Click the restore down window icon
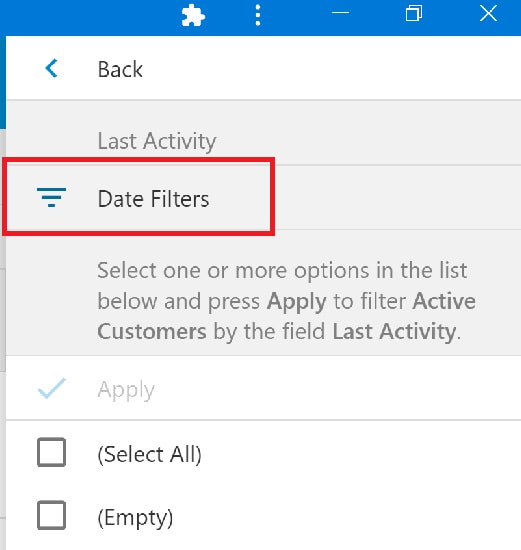The height and width of the screenshot is (550, 521). click(414, 14)
